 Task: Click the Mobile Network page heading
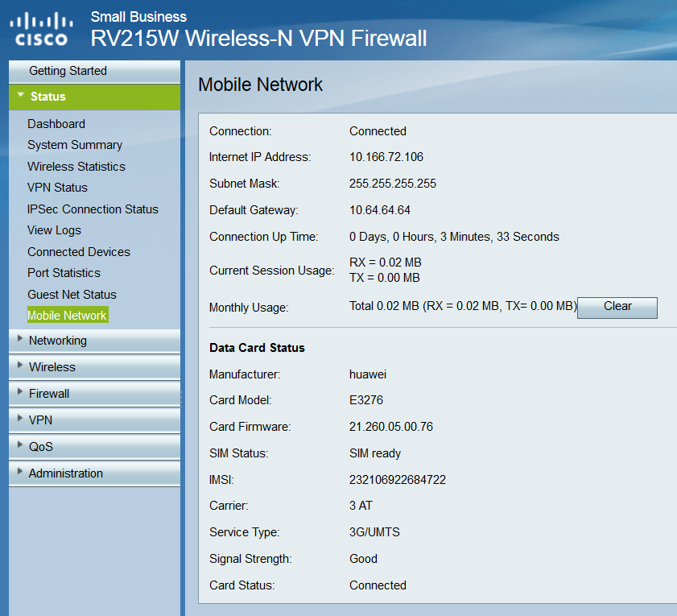260,85
